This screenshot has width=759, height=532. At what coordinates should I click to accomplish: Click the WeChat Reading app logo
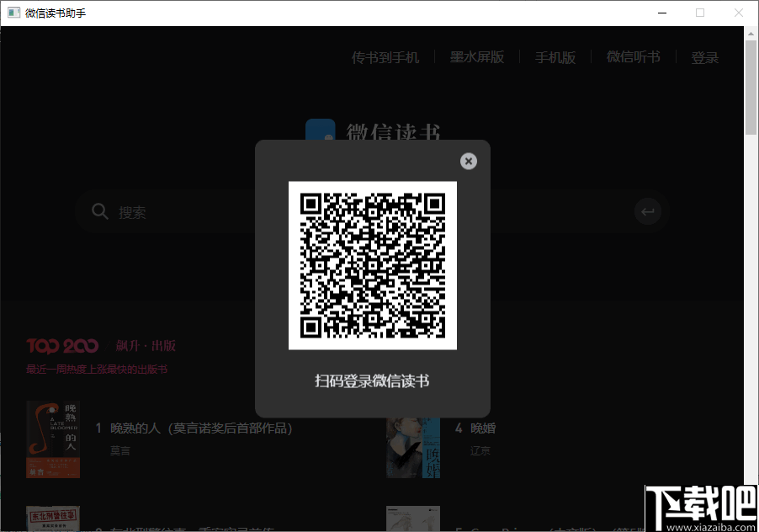(x=320, y=132)
